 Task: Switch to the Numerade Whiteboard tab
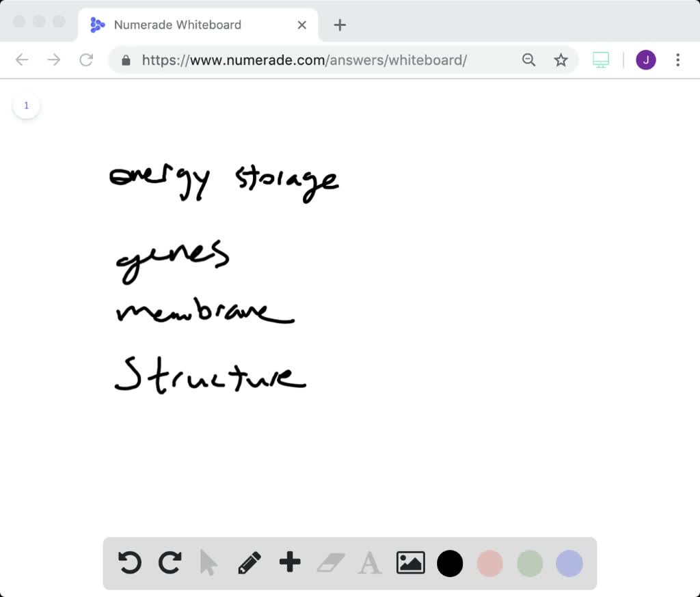[x=179, y=25]
